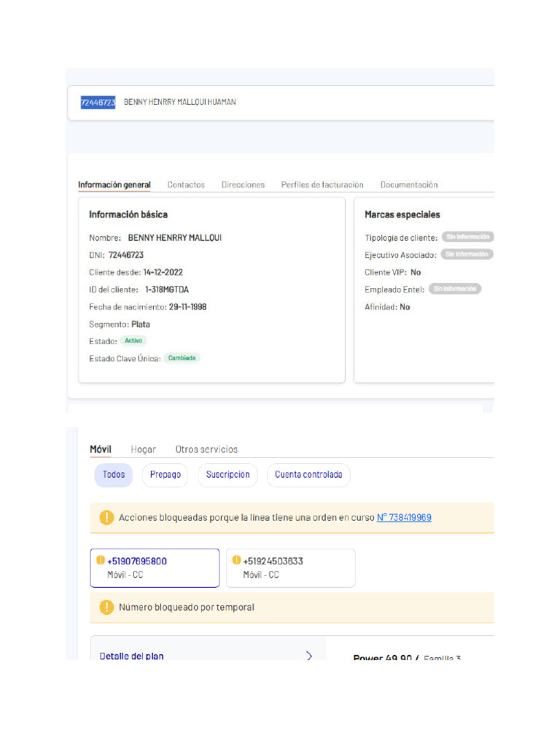Open Otros servicios tab
560x747 pixels.
206,449
